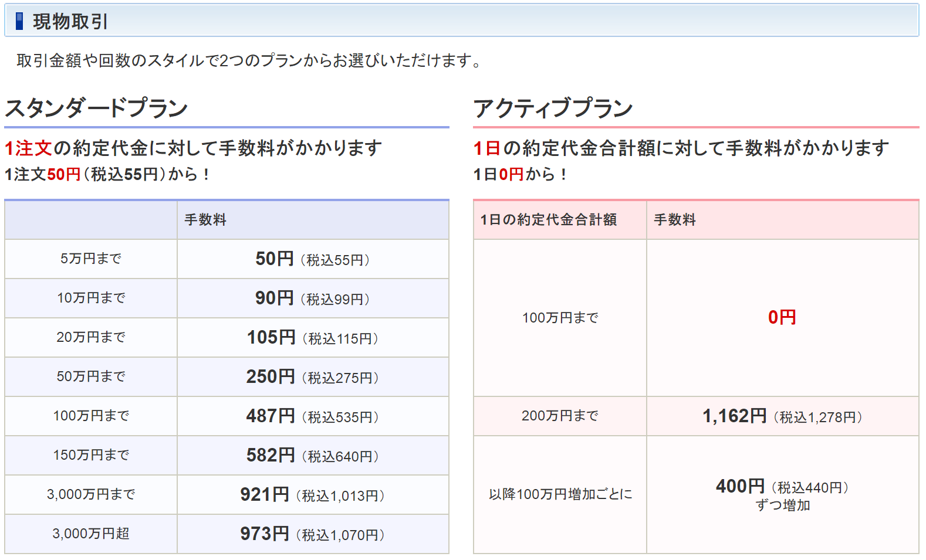Click the 1注文50円(税込55円)から text
The image size is (926, 560).
(x=107, y=174)
